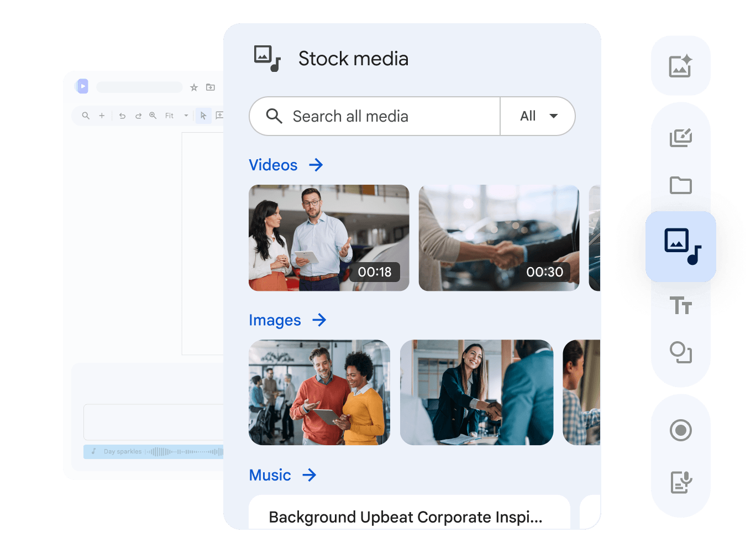Viewport: 756px width, 553px height.
Task: Click the redo arrow in toolbar
Action: pyautogui.click(x=138, y=116)
